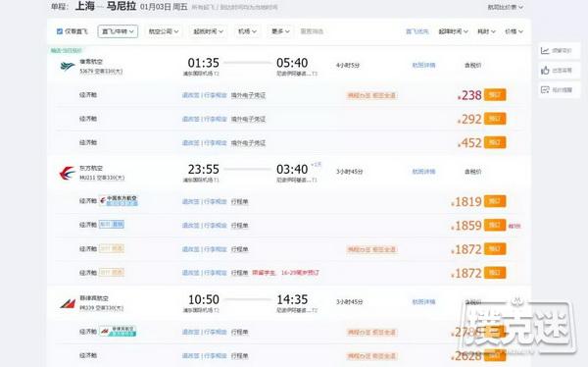The height and width of the screenshot is (367, 588).
Task: Open the 更多 more-filters dropdown
Action: 280,31
